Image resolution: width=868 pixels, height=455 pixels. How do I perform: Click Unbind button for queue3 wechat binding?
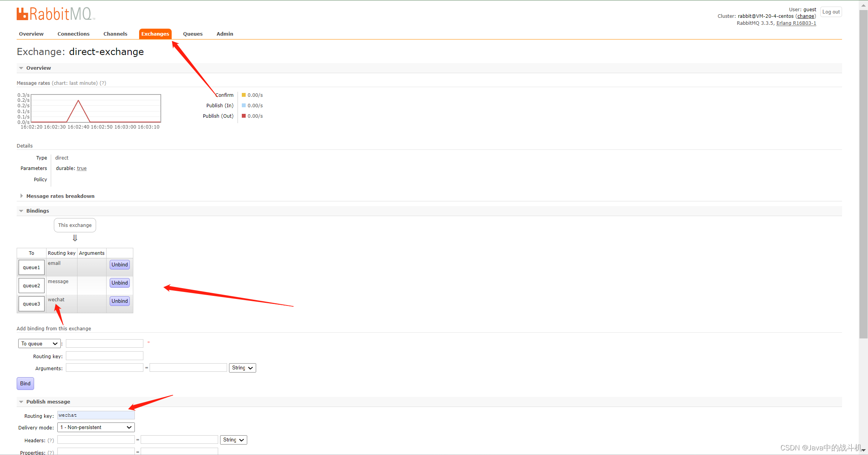119,300
